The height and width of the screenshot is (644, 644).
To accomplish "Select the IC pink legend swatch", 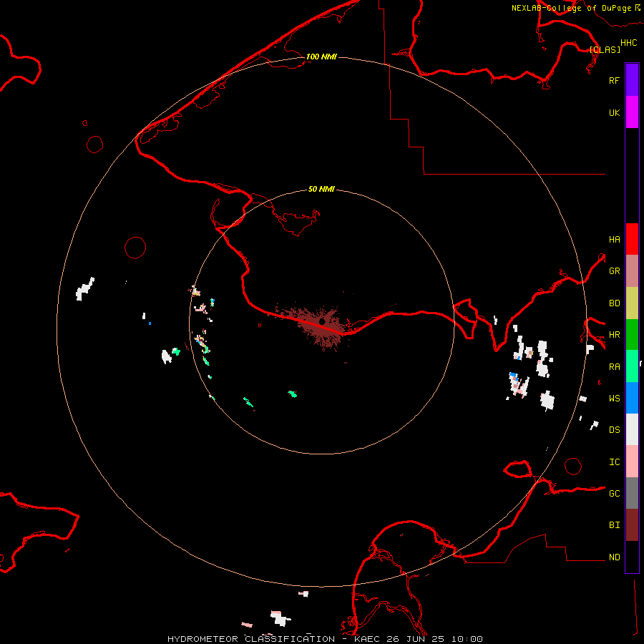I will [632, 462].
